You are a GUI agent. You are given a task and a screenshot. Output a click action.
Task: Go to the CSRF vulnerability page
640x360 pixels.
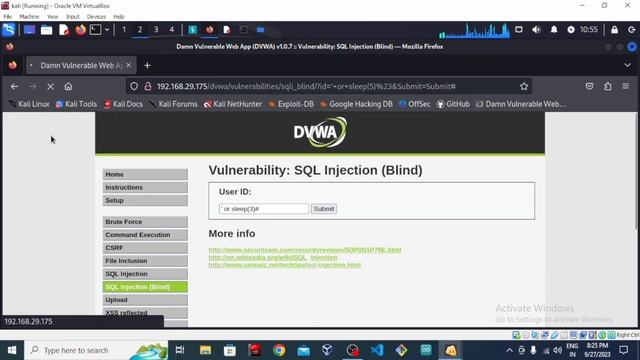click(x=145, y=248)
